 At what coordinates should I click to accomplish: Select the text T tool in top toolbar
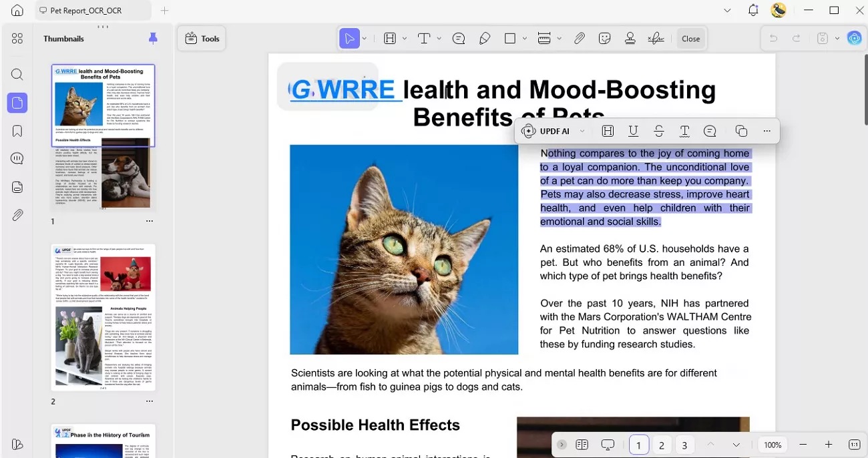pyautogui.click(x=424, y=39)
